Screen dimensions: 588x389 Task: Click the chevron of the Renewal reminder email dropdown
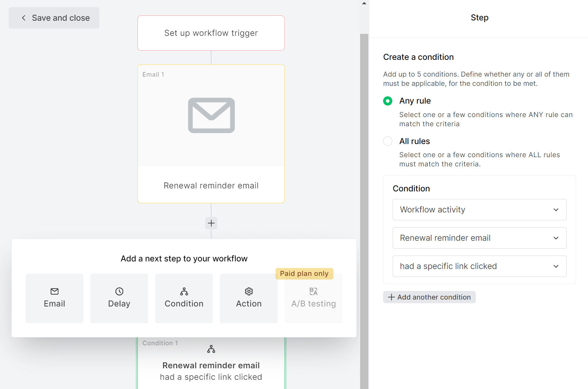(556, 238)
